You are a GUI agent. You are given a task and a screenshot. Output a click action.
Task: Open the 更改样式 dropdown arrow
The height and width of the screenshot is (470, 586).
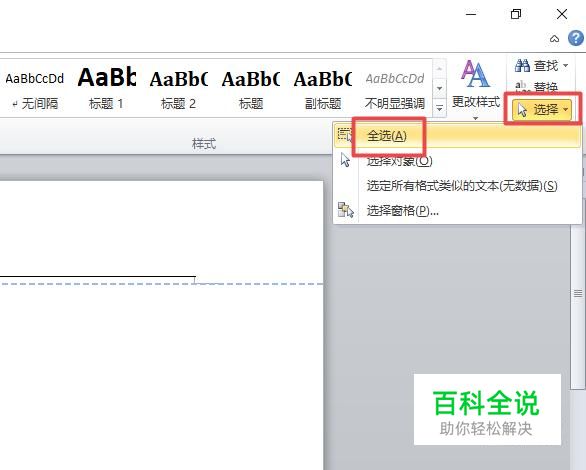coord(475,118)
